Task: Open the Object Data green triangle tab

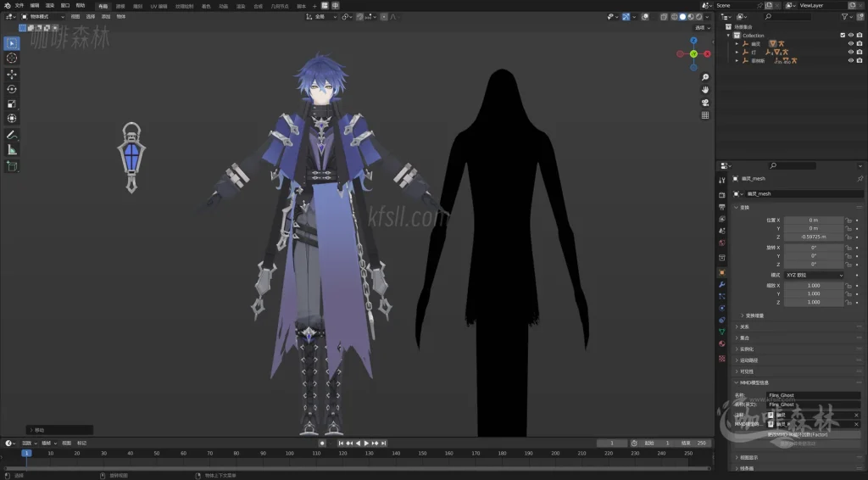Action: click(x=722, y=332)
